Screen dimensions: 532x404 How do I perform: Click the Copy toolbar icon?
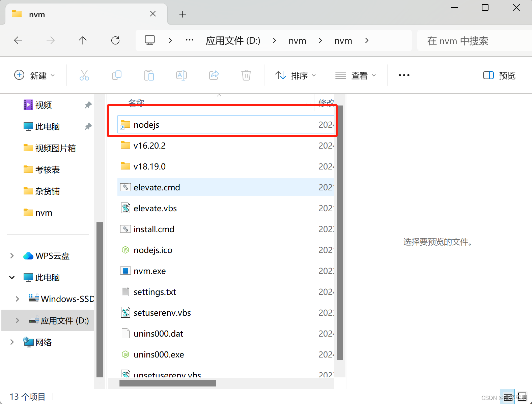[116, 75]
